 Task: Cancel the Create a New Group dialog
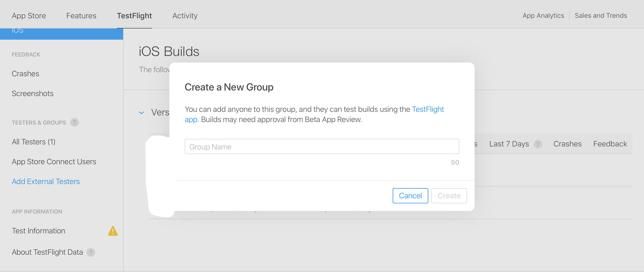(x=410, y=196)
